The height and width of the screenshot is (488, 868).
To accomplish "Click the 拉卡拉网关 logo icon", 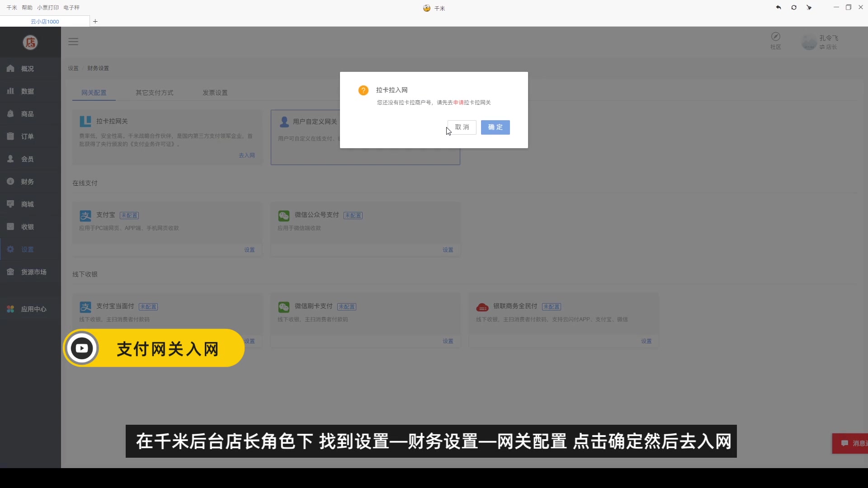I will [x=85, y=121].
